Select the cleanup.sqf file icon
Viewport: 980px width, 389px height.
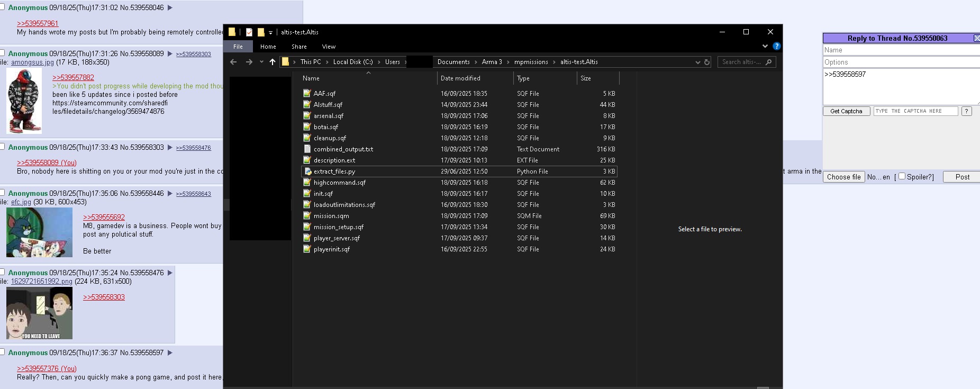[x=307, y=138]
